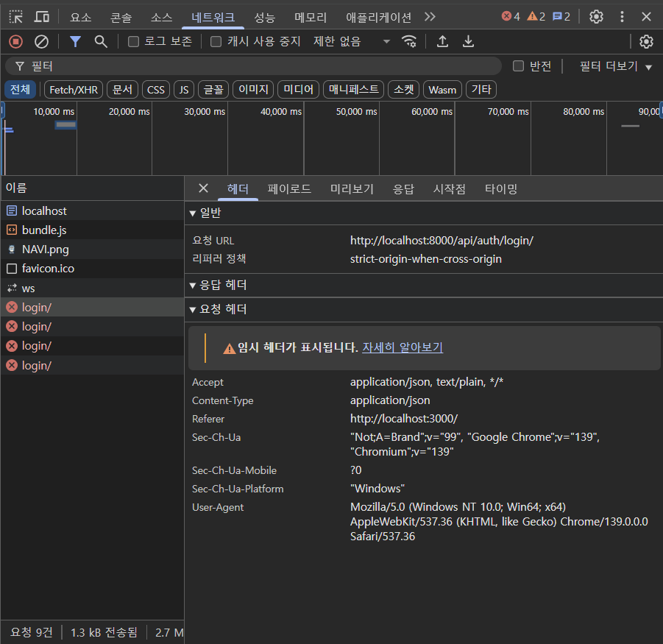Click the import HAR file upload icon

[x=442, y=41]
